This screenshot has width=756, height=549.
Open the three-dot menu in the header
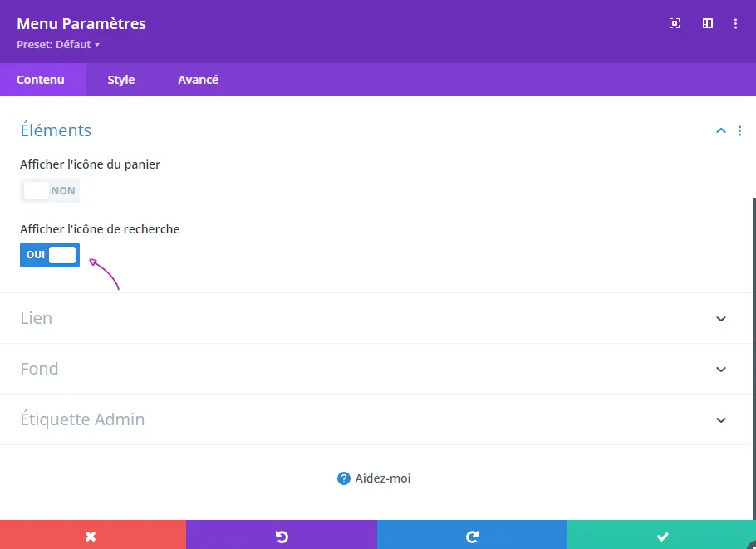click(735, 24)
